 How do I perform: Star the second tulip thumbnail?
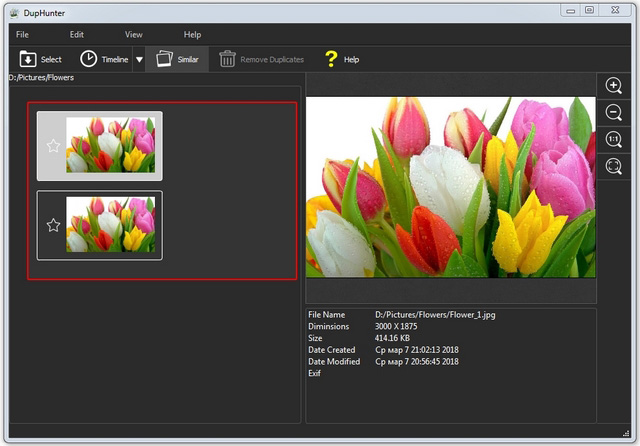click(x=53, y=225)
